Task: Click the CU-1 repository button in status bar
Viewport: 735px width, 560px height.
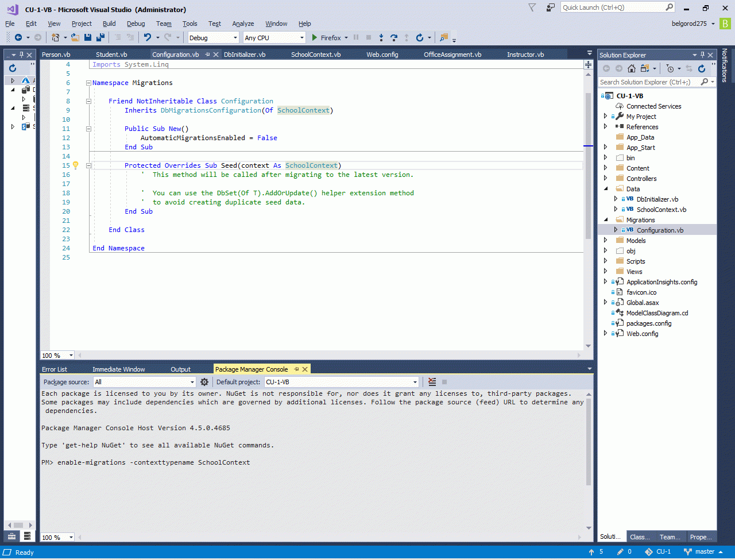Action: [x=657, y=552]
